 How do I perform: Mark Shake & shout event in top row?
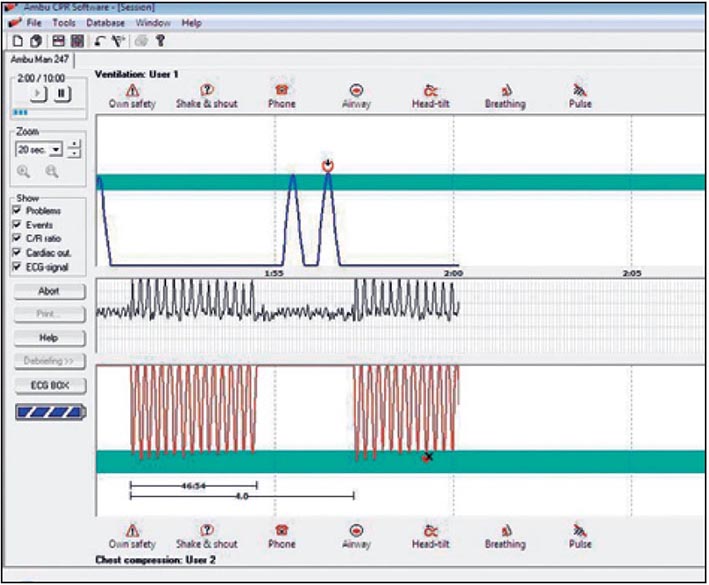coord(207,96)
